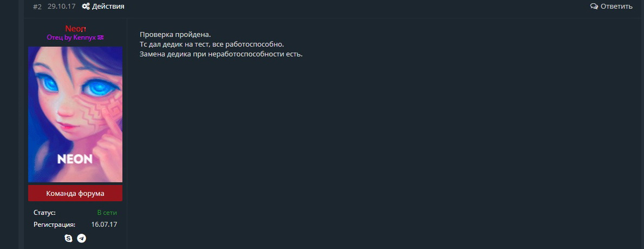Open Neon's Skype contact icon
This screenshot has width=644, height=249.
pyautogui.click(x=69, y=238)
